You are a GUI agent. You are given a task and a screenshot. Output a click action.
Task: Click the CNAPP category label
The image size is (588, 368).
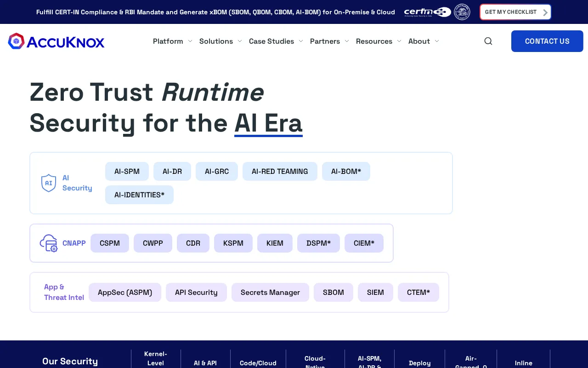pos(74,243)
